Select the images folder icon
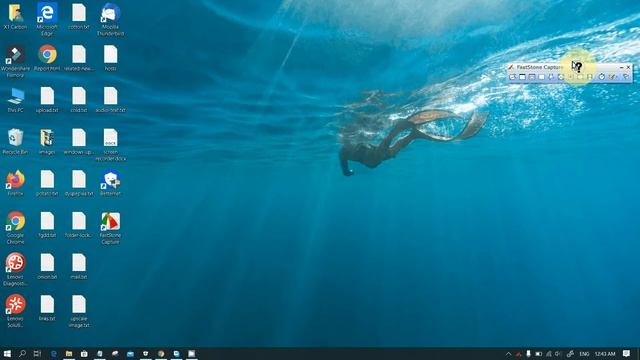 point(47,142)
